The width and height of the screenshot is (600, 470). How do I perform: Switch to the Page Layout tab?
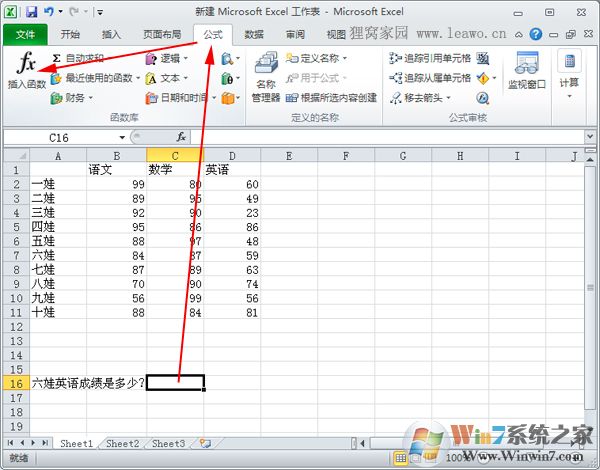[162, 35]
